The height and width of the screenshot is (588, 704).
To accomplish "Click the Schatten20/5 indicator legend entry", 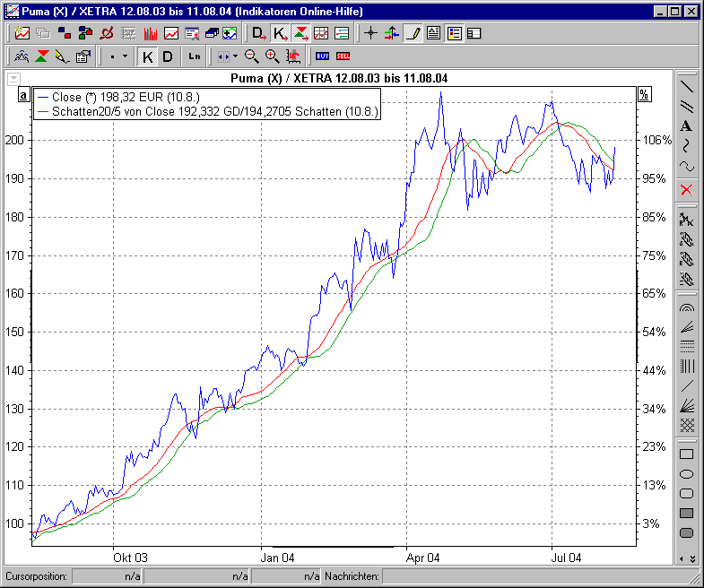I will point(206,112).
